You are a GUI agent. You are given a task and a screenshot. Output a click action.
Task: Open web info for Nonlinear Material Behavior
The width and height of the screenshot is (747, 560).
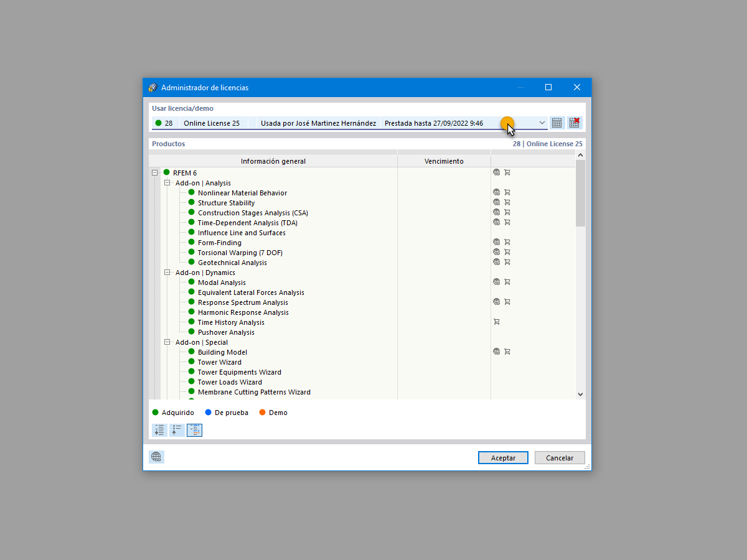[496, 192]
